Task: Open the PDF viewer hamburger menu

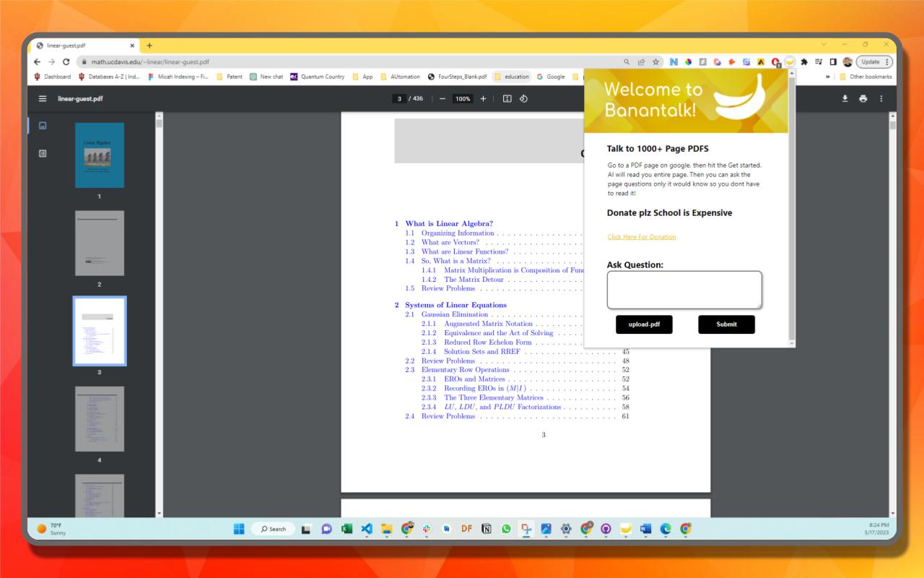Action: coord(41,99)
